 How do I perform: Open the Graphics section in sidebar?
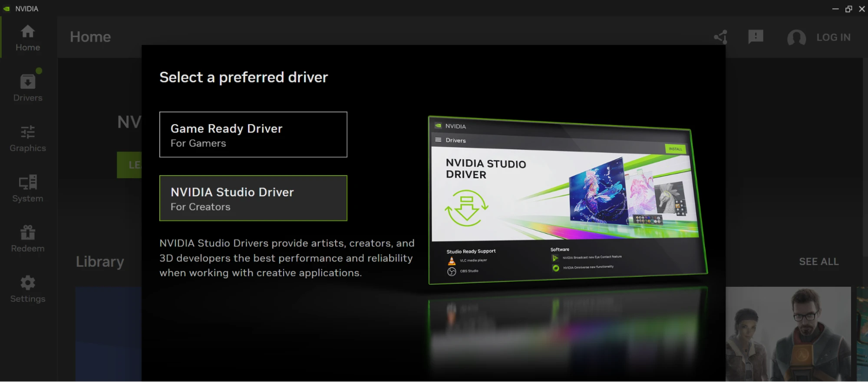click(x=28, y=139)
